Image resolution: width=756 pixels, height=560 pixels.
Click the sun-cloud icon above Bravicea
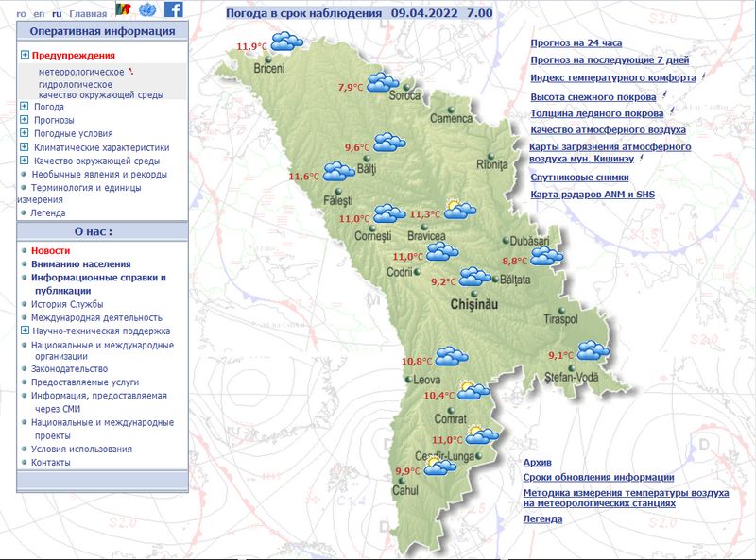(x=459, y=209)
